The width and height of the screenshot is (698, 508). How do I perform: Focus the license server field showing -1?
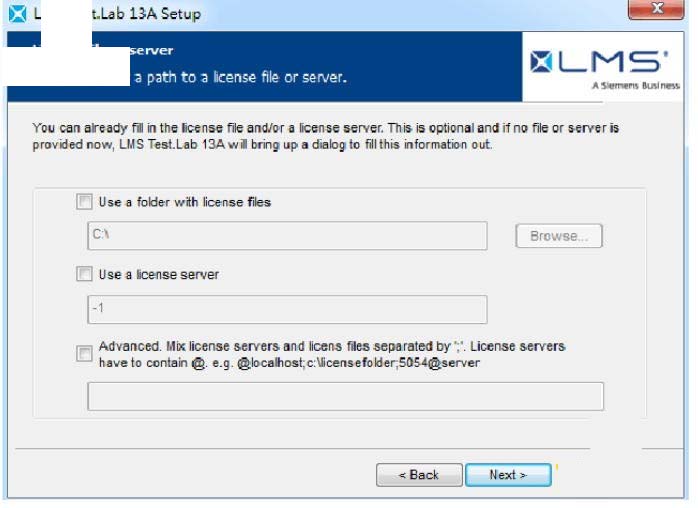point(288,309)
